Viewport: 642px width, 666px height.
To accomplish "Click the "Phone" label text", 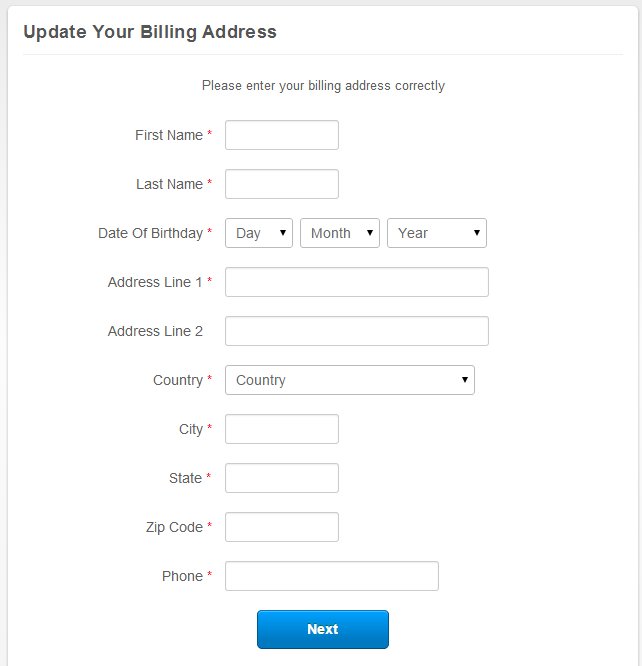I will [182, 576].
